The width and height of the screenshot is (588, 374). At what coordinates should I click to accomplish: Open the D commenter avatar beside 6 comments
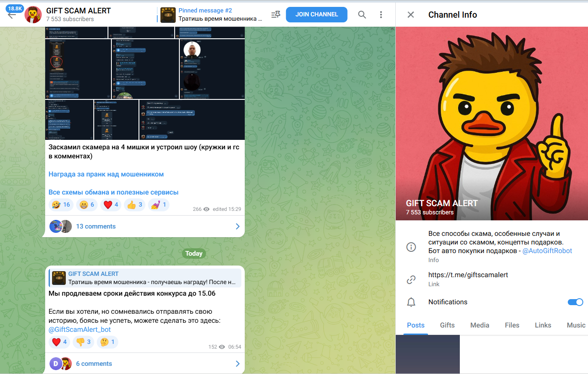point(56,364)
